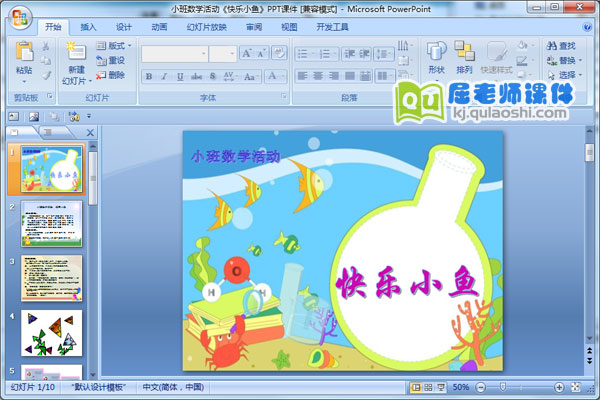The height and width of the screenshot is (400, 600).
Task: Click the Shape Fill paint bucket
Action: coord(523,46)
